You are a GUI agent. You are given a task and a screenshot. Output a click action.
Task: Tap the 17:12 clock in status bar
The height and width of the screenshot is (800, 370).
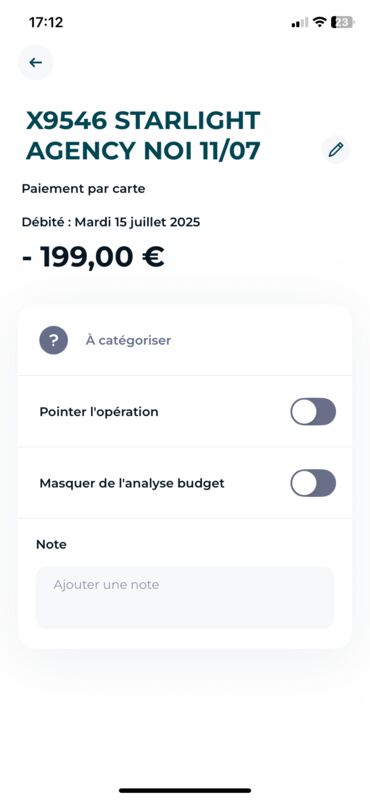click(x=46, y=22)
